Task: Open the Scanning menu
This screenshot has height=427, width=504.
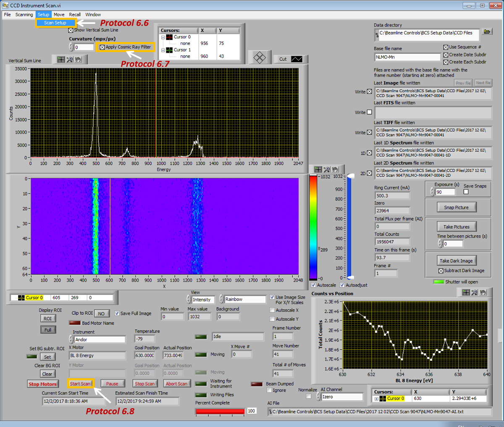Action: pos(24,15)
